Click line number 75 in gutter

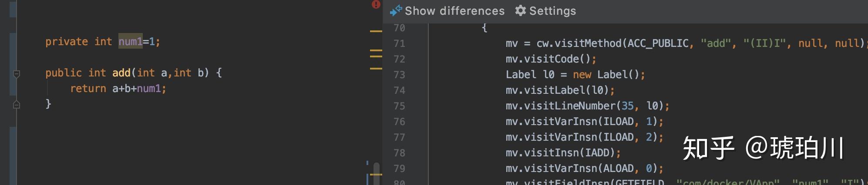coord(399,106)
